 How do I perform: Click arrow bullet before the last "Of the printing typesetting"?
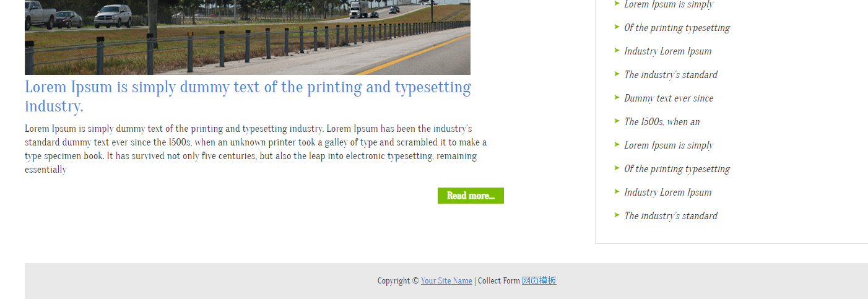(617, 168)
